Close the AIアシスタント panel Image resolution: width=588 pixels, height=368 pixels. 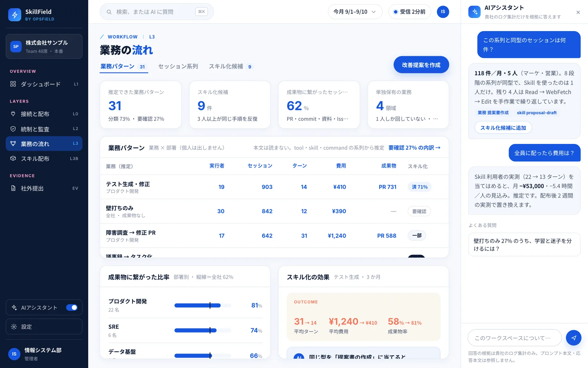[578, 12]
